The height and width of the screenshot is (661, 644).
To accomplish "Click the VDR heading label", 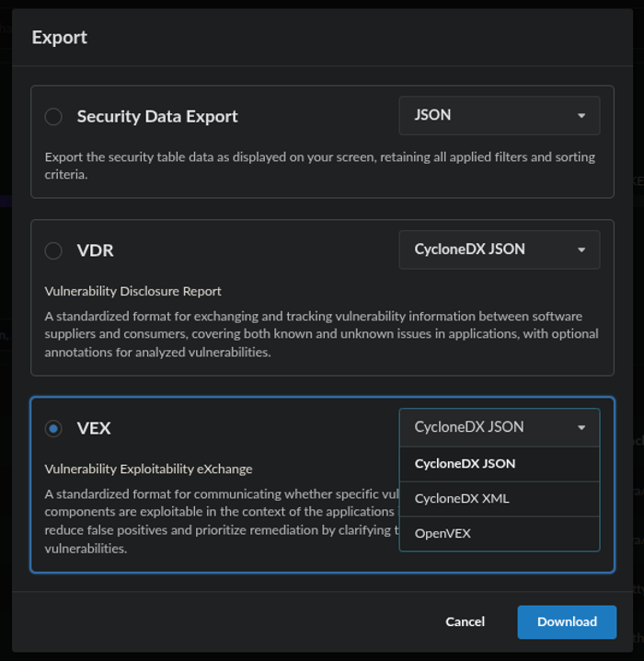I will pos(96,250).
